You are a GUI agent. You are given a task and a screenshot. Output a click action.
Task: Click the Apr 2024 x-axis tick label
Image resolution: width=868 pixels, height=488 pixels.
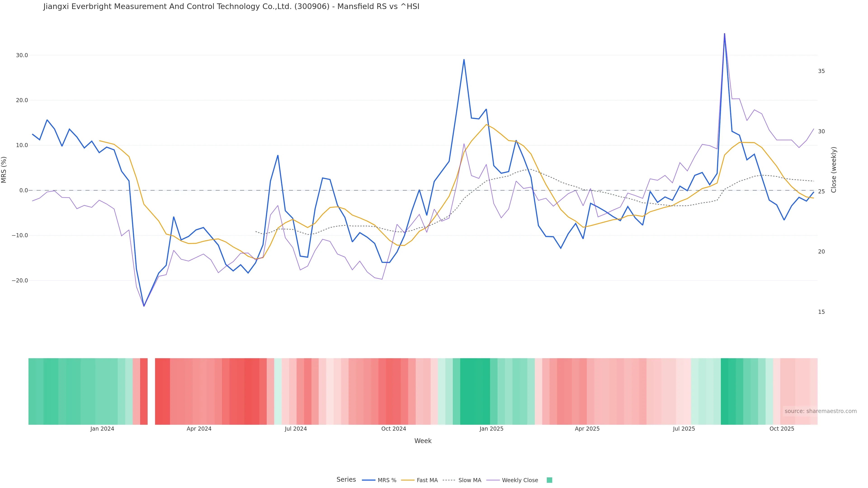point(199,429)
